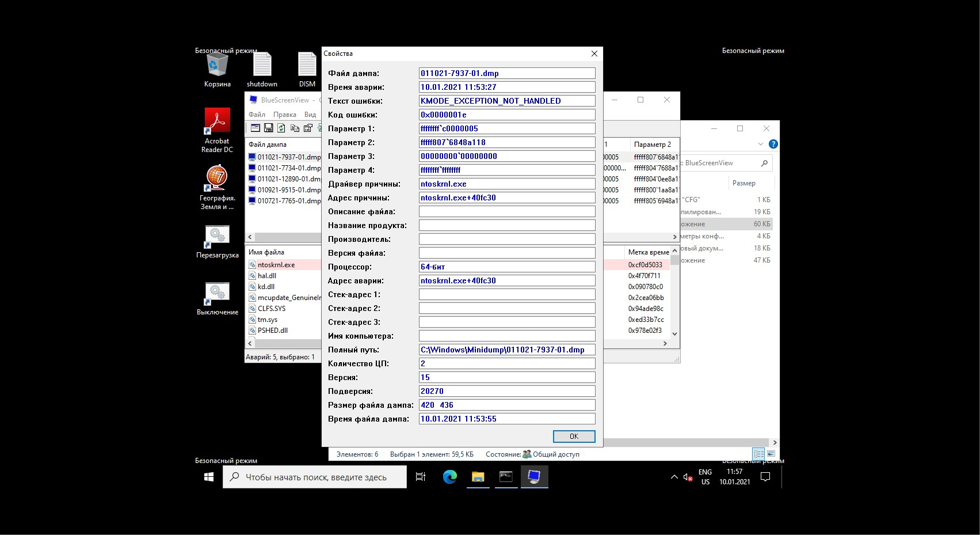Viewport: 980px width, 535px height.
Task: Click the Текст ошибки field KMODE_EXCEPTION_NOT_HANDLED
Action: tap(507, 101)
